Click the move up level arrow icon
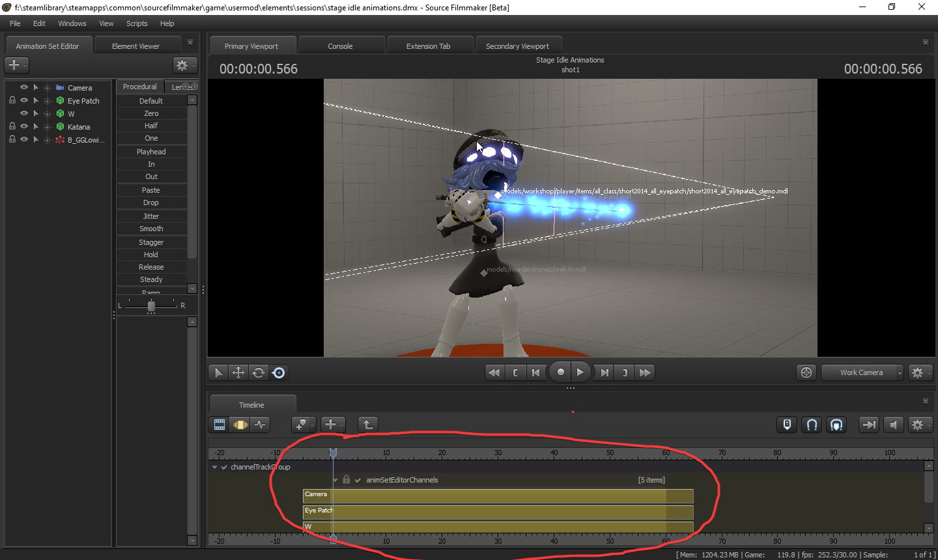Viewport: 938px width, 560px height. point(368,425)
